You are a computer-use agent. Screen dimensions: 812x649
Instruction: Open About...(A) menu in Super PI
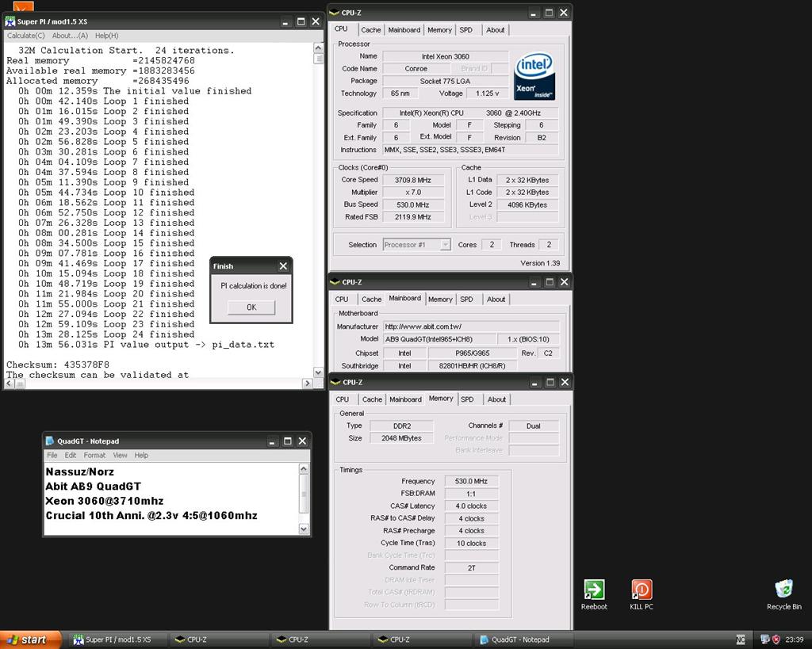pyautogui.click(x=70, y=36)
